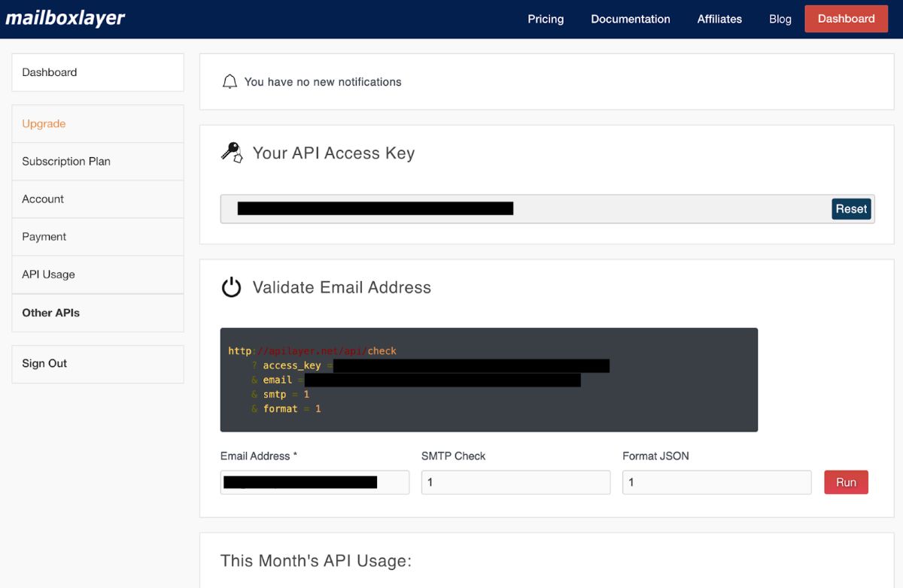Sign out of the account
The height and width of the screenshot is (588, 903).
(44, 363)
